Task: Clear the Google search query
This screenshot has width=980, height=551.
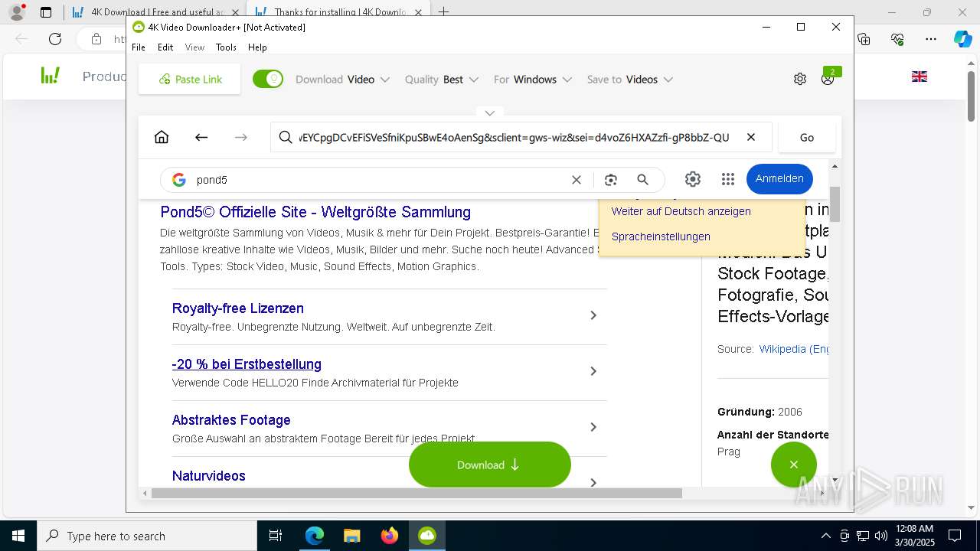Action: point(577,180)
